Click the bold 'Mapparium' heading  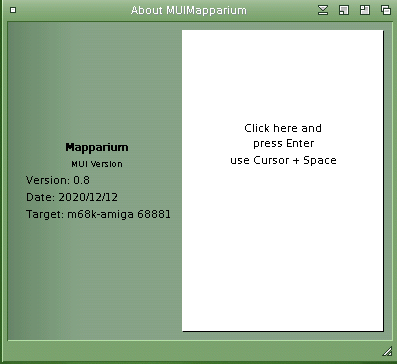point(97,147)
